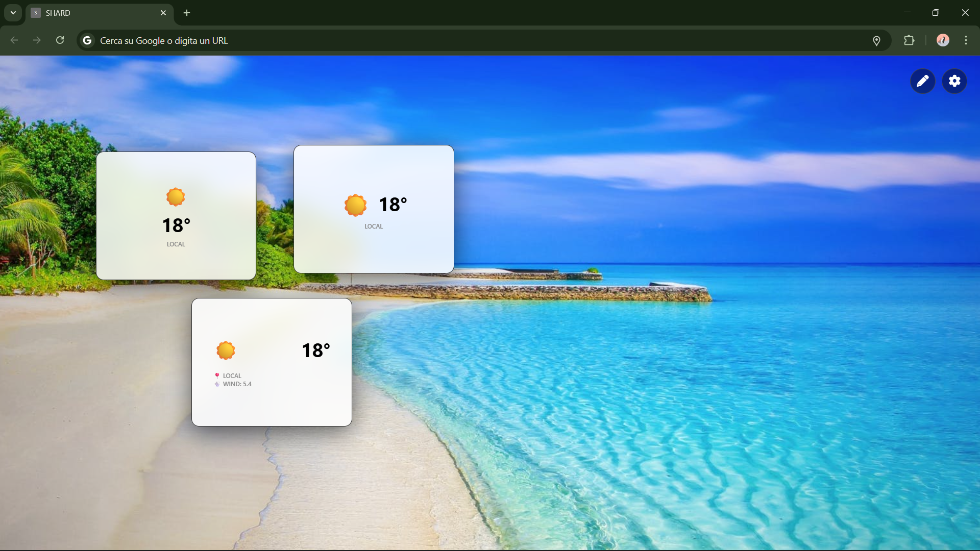Viewport: 980px width, 551px height.
Task: Open a new tab
Action: (187, 13)
